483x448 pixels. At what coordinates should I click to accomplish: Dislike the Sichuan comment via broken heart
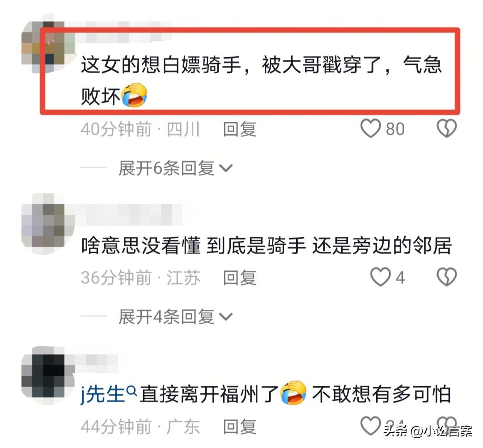click(447, 128)
